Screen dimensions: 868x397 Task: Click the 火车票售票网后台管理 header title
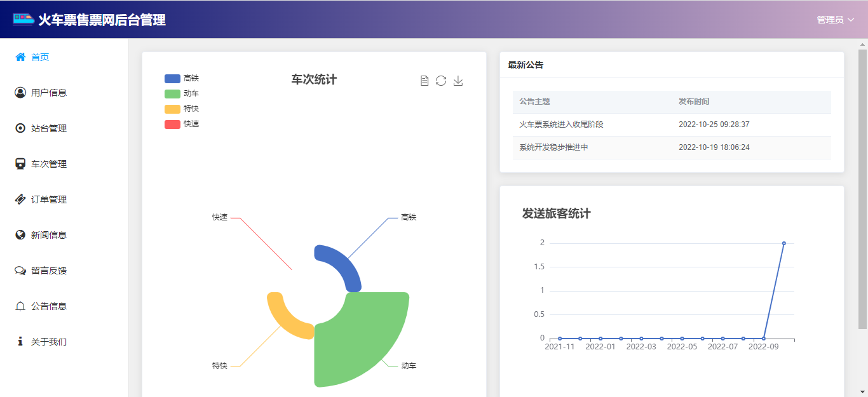[x=102, y=20]
